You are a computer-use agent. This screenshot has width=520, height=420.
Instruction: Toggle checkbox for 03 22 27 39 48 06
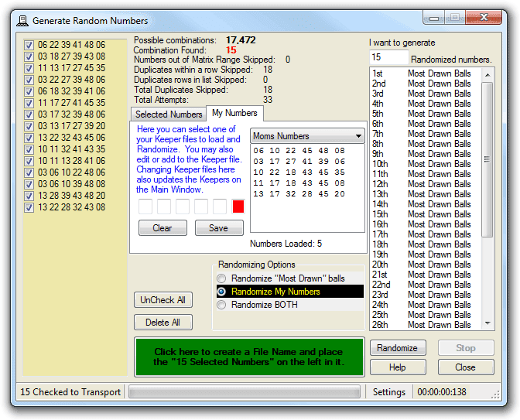coord(29,80)
